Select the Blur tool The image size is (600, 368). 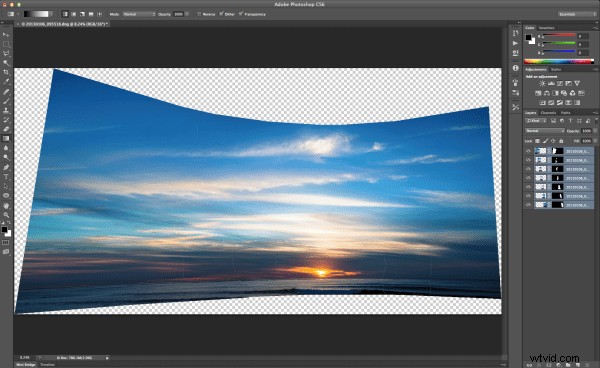(x=6, y=148)
